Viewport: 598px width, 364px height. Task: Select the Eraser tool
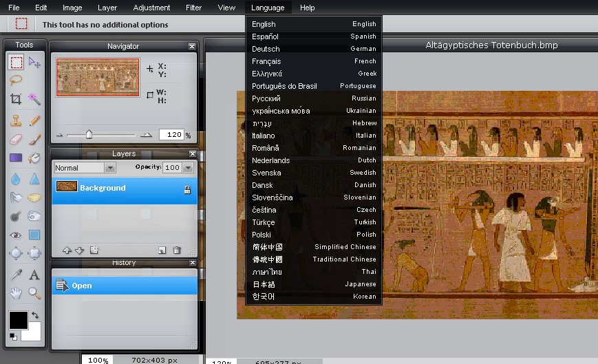[x=16, y=139]
